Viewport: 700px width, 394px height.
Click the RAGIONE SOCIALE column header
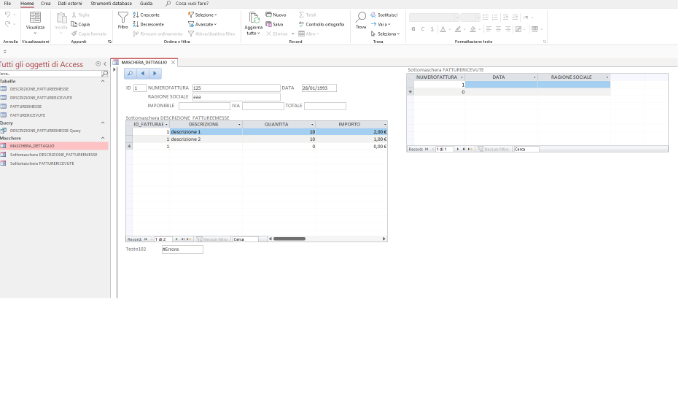[571, 77]
